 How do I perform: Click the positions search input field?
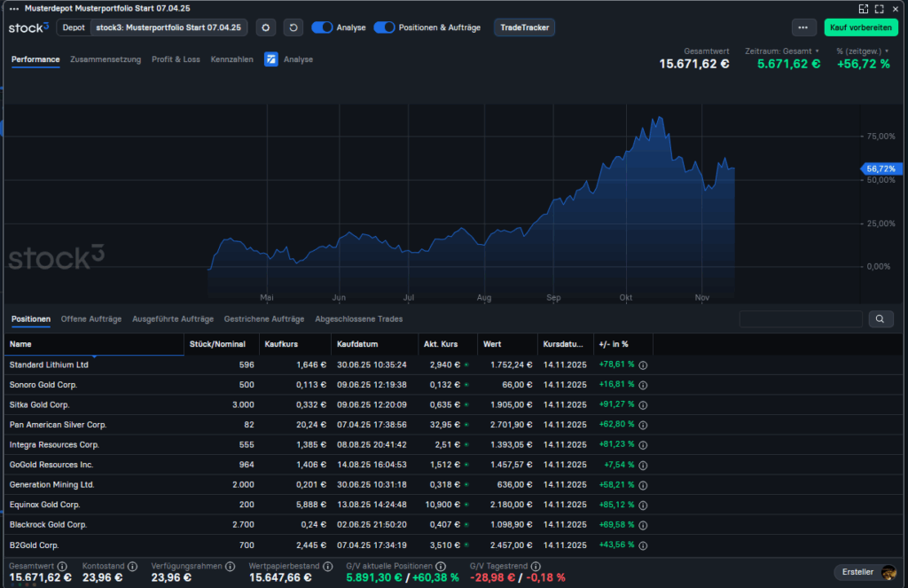(801, 319)
